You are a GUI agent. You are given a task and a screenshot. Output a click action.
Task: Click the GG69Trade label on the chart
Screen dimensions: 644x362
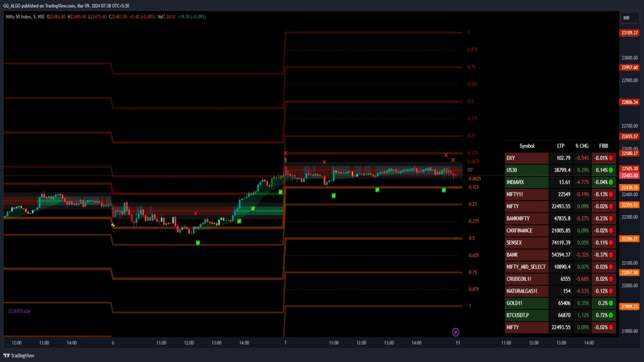pos(19,311)
